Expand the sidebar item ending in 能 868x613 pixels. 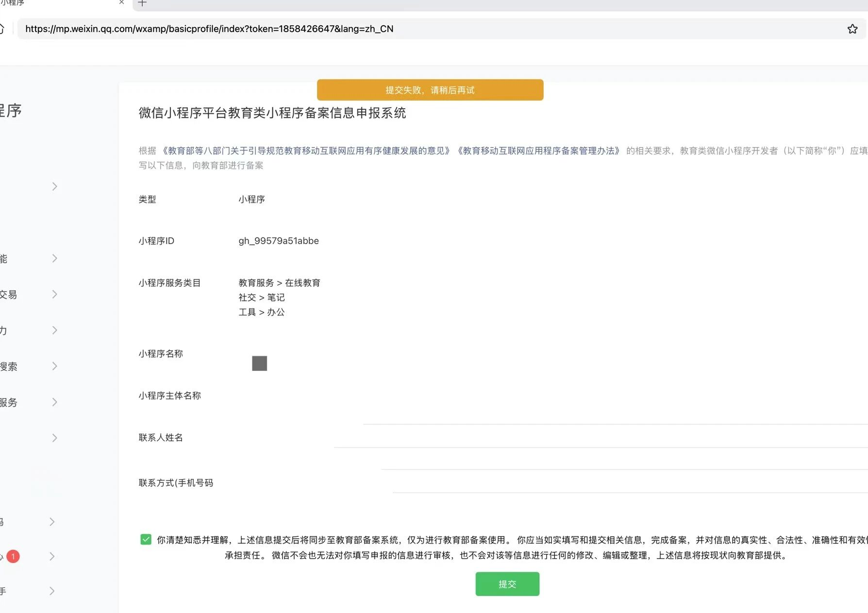coord(54,258)
